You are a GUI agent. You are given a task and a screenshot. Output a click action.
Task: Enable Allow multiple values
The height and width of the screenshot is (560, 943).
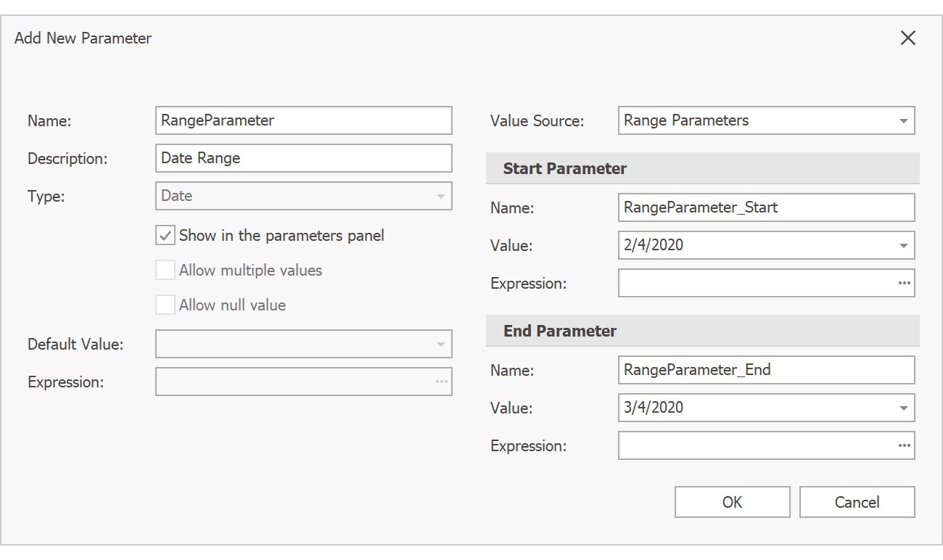tap(165, 269)
